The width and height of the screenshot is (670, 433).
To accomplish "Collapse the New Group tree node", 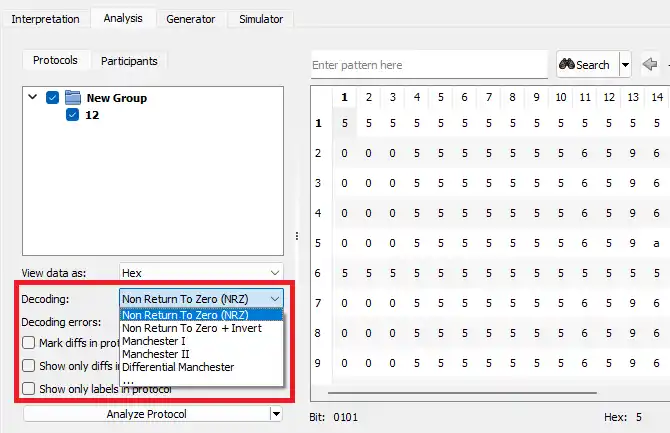I will tap(33, 97).
